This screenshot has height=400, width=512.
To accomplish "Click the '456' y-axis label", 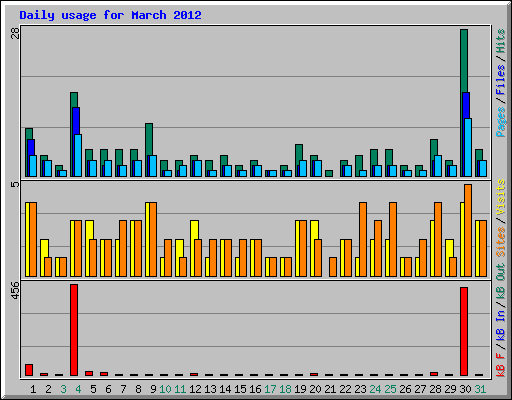I will click(16, 290).
